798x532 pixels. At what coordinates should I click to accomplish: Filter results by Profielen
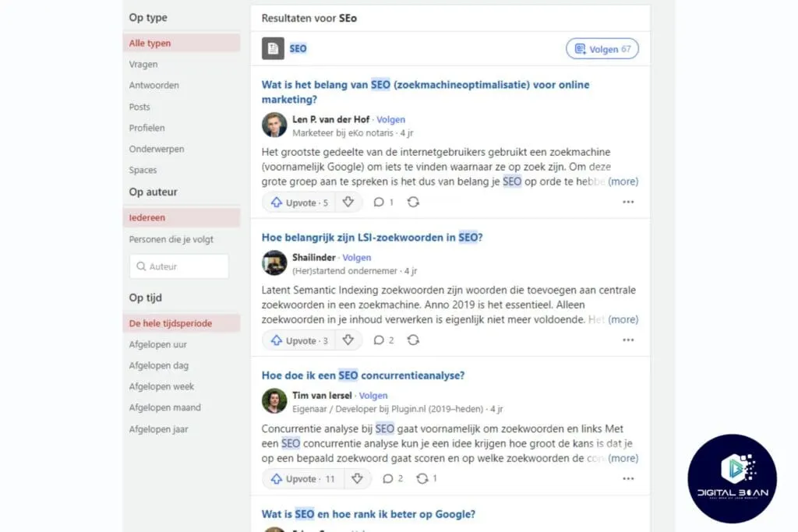pyautogui.click(x=147, y=128)
